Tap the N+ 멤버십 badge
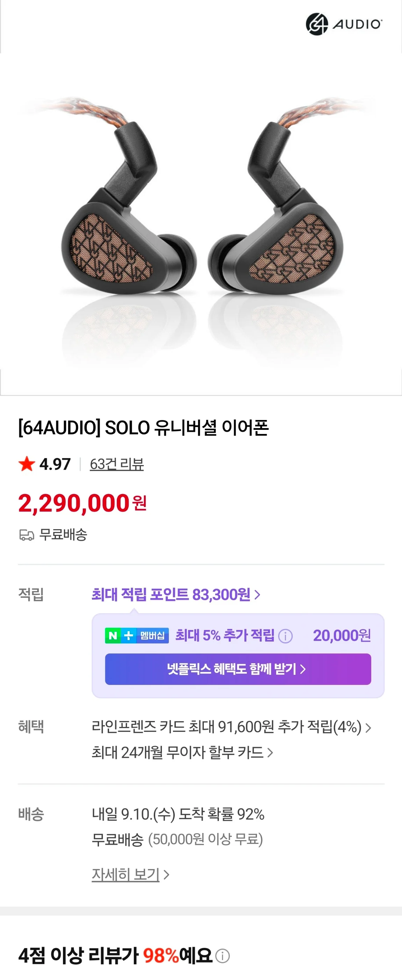This screenshot has height=980, width=402. 137,635
